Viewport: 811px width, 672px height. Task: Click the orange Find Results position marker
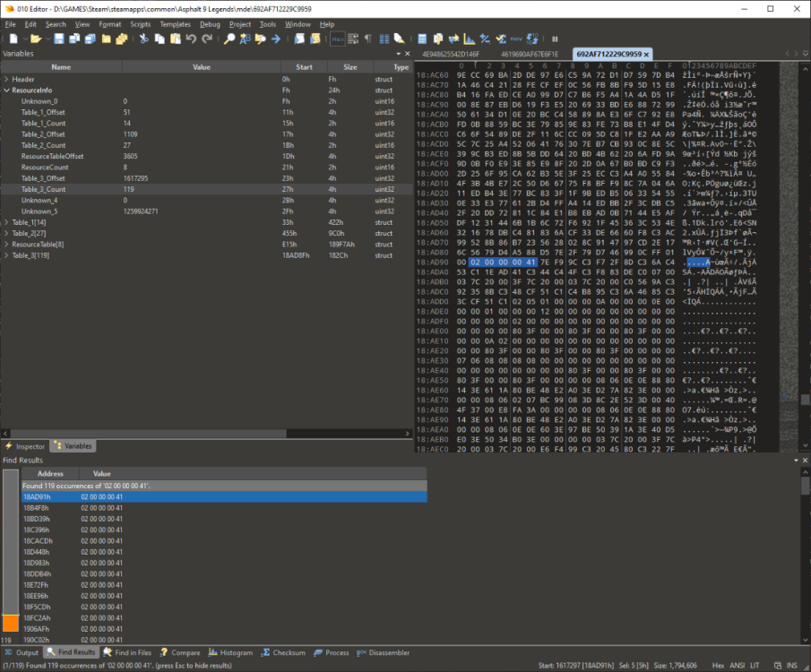(10, 623)
